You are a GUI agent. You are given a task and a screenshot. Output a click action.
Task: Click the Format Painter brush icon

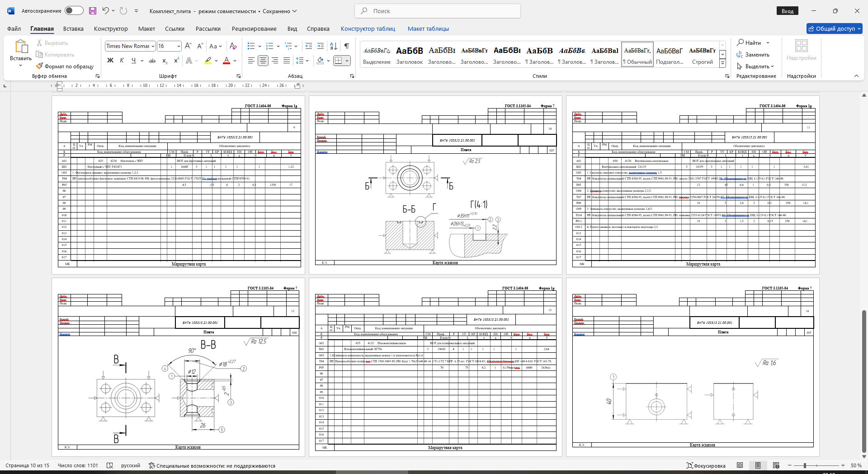click(40, 66)
